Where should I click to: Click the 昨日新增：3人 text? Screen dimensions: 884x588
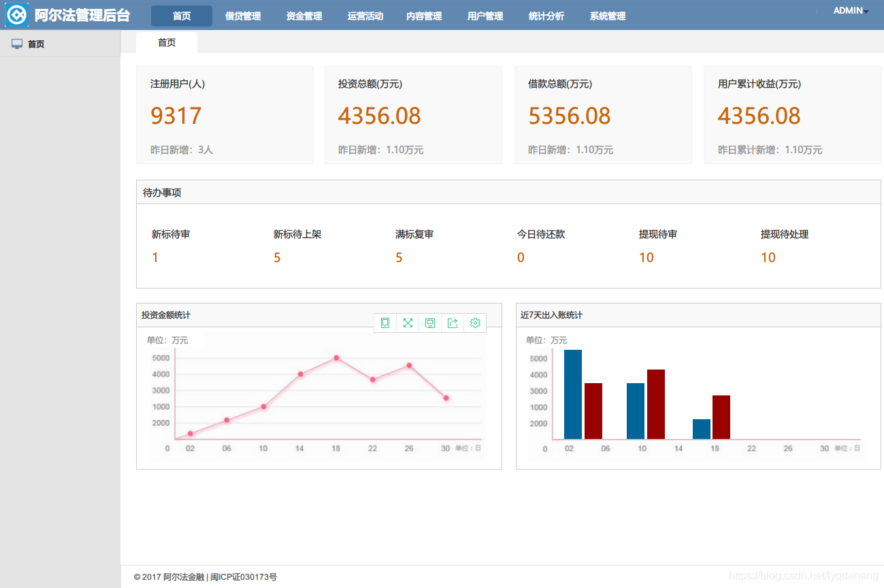coord(182,150)
